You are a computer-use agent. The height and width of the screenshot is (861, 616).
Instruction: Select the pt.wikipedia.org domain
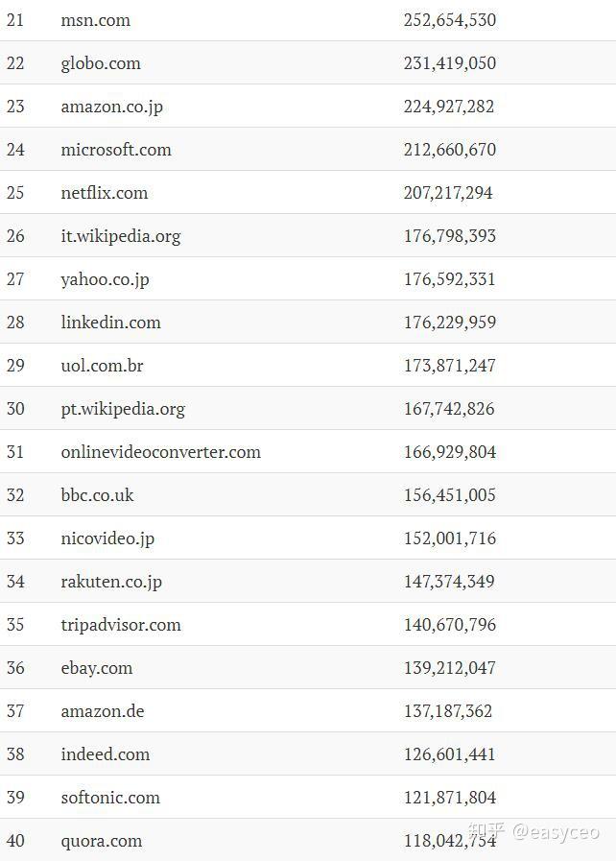pyautogui.click(x=123, y=409)
